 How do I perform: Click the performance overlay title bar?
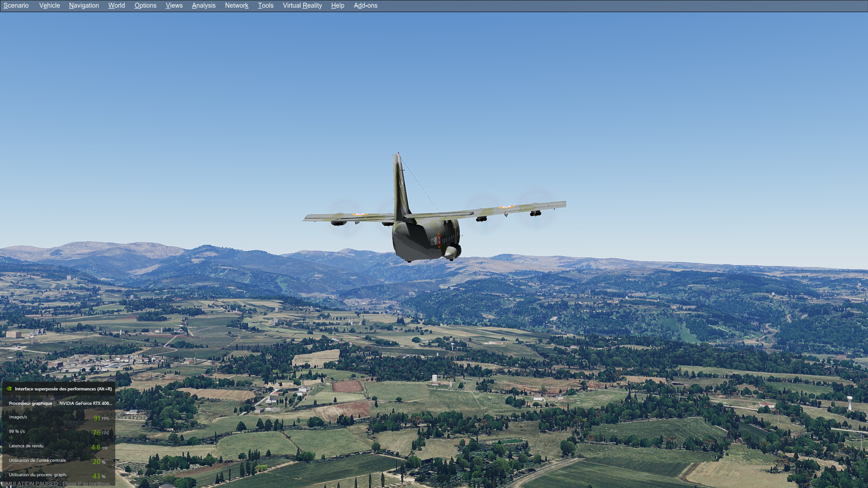(63, 389)
